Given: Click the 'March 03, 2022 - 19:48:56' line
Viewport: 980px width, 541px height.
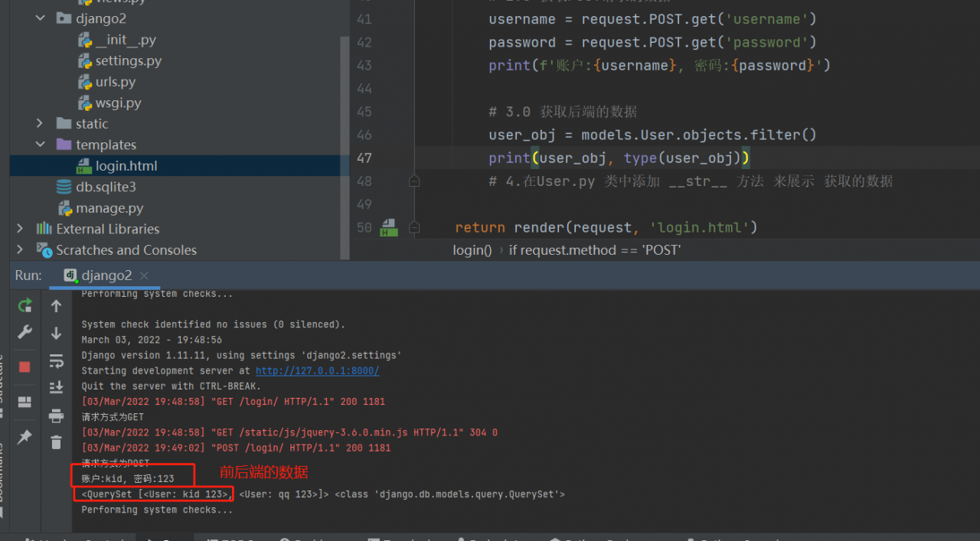Looking at the screenshot, I should (x=152, y=340).
